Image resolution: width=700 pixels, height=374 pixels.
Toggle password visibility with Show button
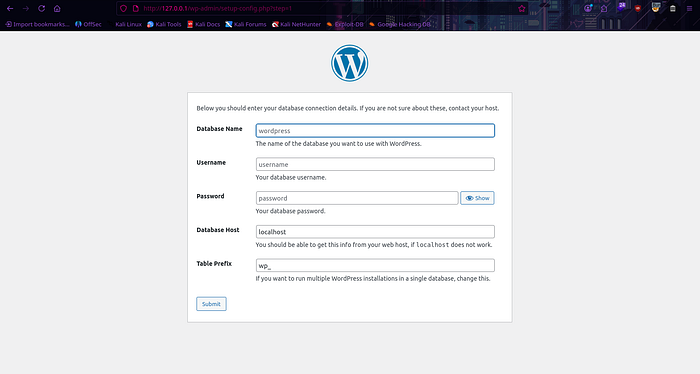click(477, 198)
